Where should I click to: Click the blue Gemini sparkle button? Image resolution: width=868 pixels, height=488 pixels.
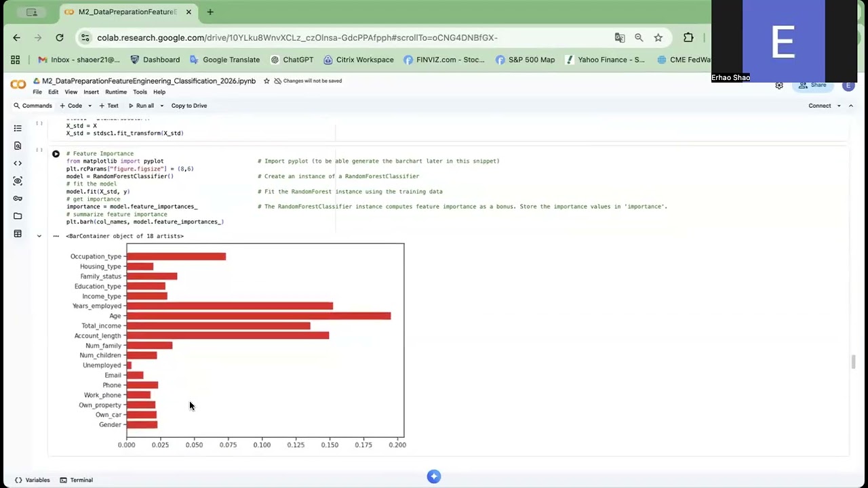pyautogui.click(x=434, y=476)
